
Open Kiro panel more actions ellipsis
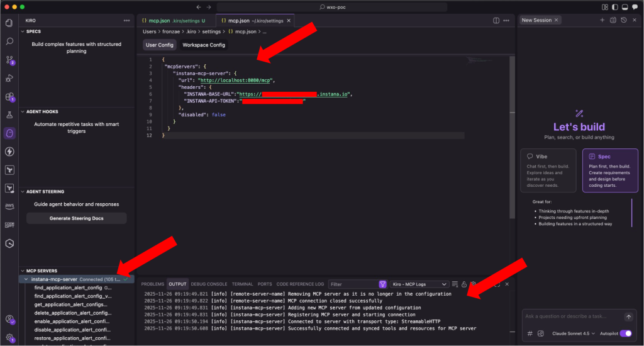[x=126, y=21]
